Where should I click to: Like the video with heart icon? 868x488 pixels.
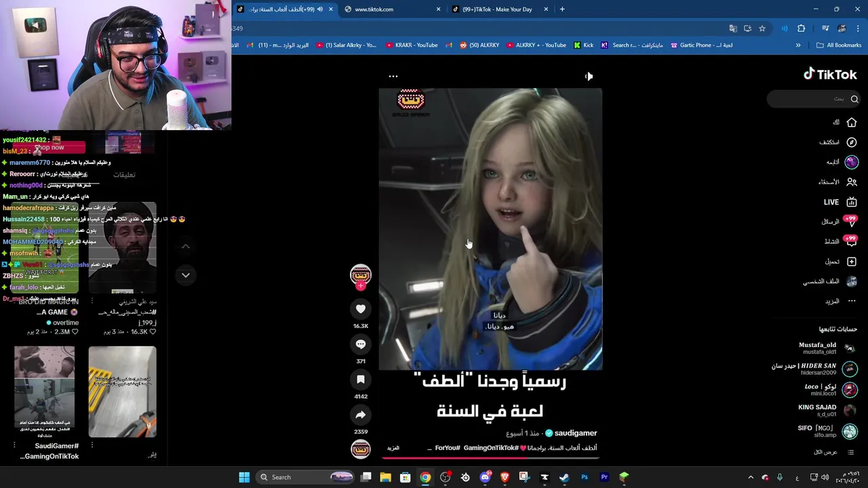(x=361, y=309)
